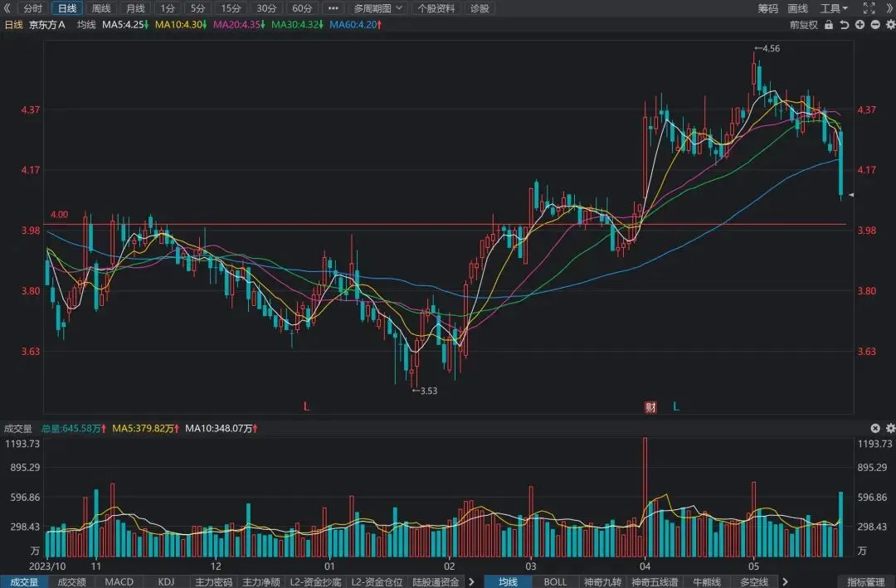Image resolution: width=896 pixels, height=588 pixels.
Task: Enter fullscreen using the expand arrows icon
Action: [869, 8]
